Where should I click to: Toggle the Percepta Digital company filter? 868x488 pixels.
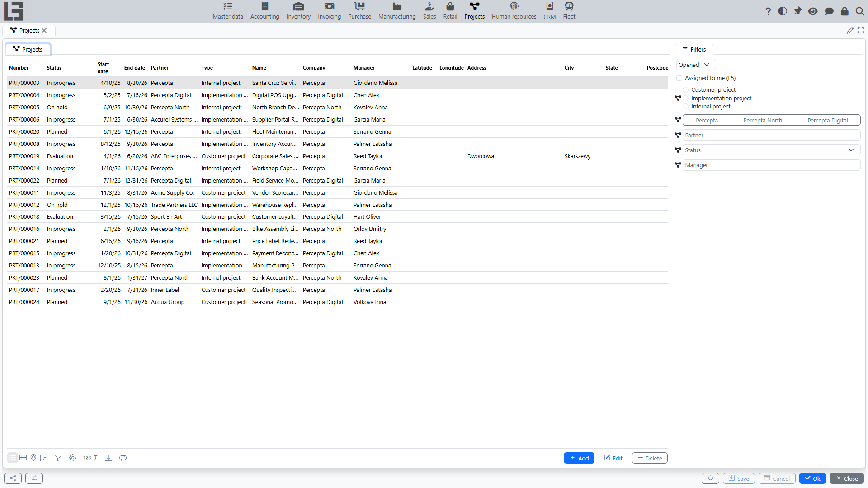pos(828,120)
